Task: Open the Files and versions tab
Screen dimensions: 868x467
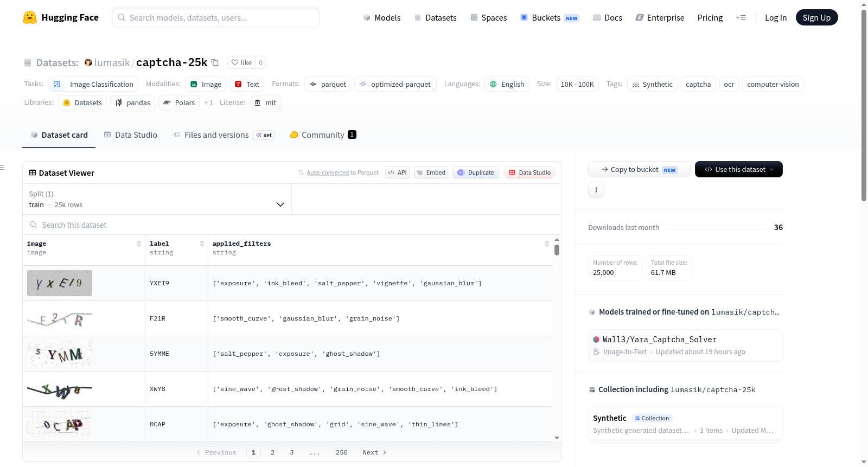Action: 224,135
